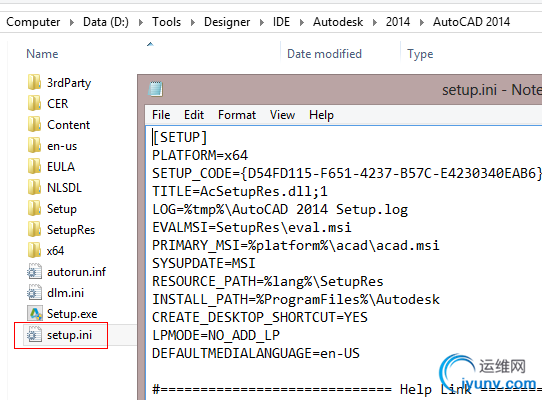Click the PRIMARY_MSI line in Notepad
Image resolution: width=542 pixels, height=400 pixels.
point(296,245)
